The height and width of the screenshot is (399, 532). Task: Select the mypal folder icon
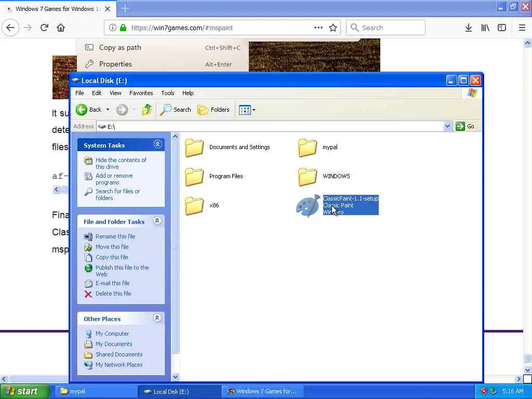[308, 148]
